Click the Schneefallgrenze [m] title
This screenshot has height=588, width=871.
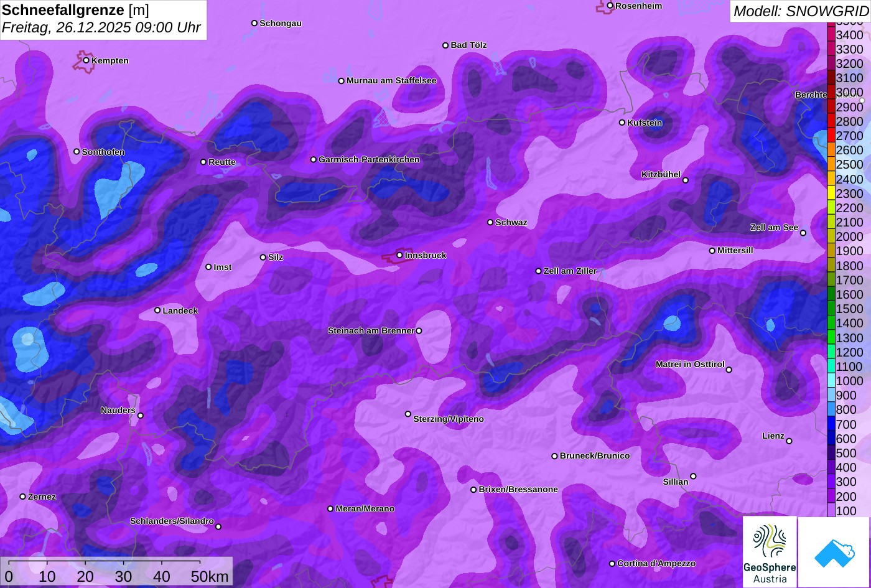point(75,11)
